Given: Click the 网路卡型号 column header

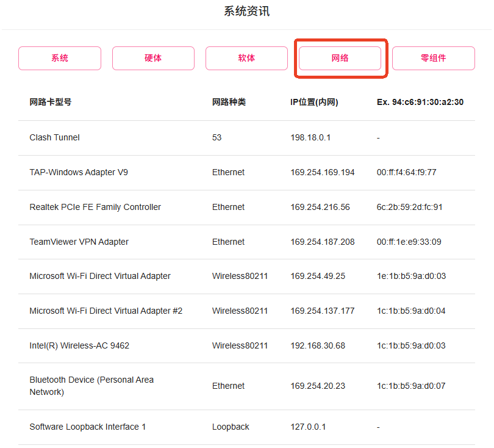Looking at the screenshot, I should click(x=51, y=102).
